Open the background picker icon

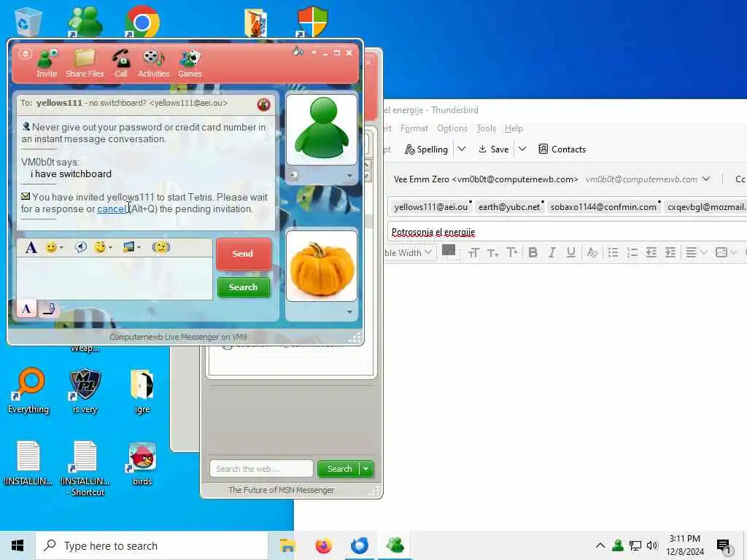[x=128, y=246]
